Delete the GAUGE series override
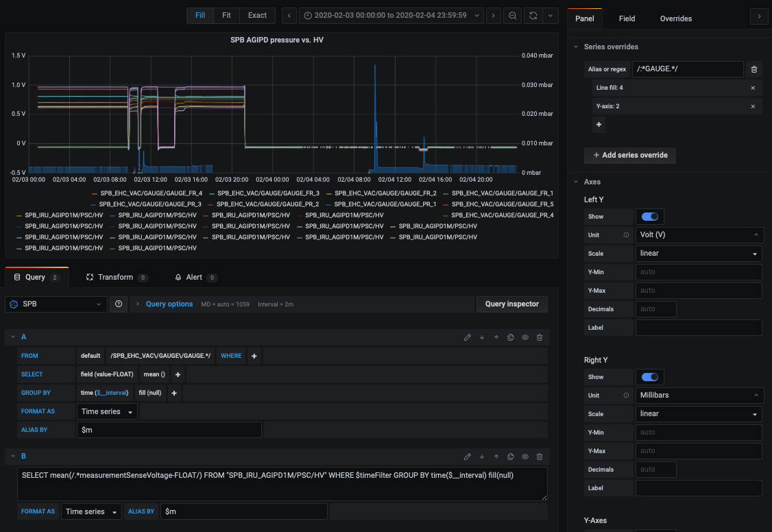This screenshot has width=772, height=532. [753, 69]
